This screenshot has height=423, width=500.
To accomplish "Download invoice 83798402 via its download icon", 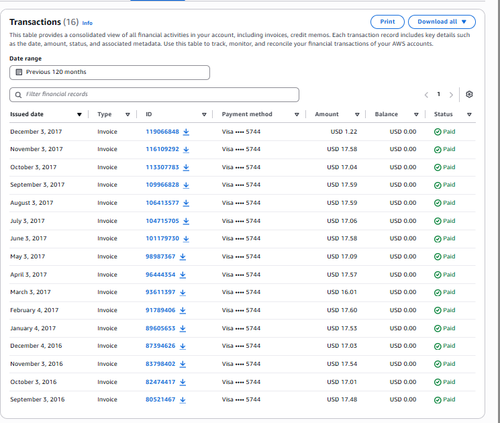I will click(183, 364).
